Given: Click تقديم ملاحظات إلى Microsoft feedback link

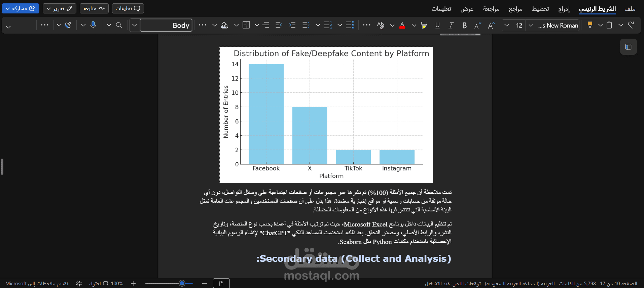Looking at the screenshot, I should pos(37,284).
